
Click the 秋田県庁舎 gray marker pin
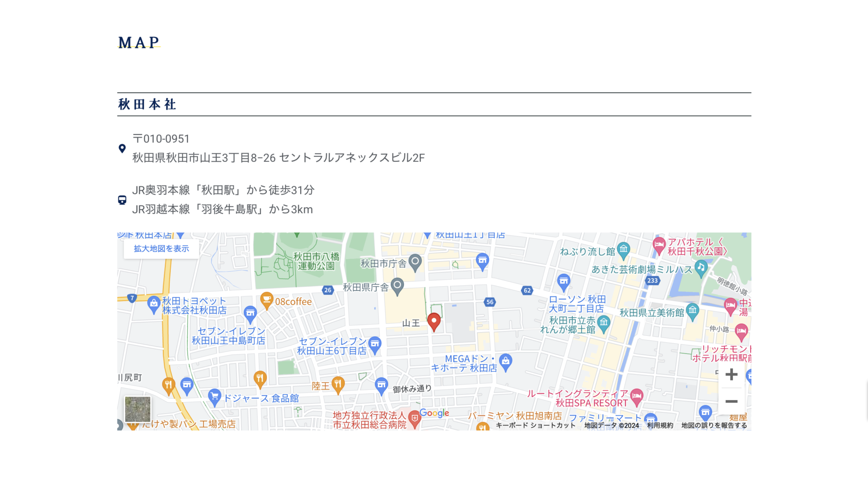tap(397, 286)
